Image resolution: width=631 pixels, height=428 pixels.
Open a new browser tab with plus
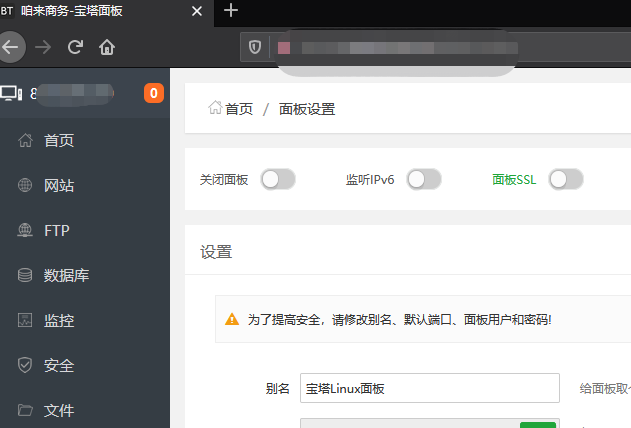pyautogui.click(x=231, y=10)
